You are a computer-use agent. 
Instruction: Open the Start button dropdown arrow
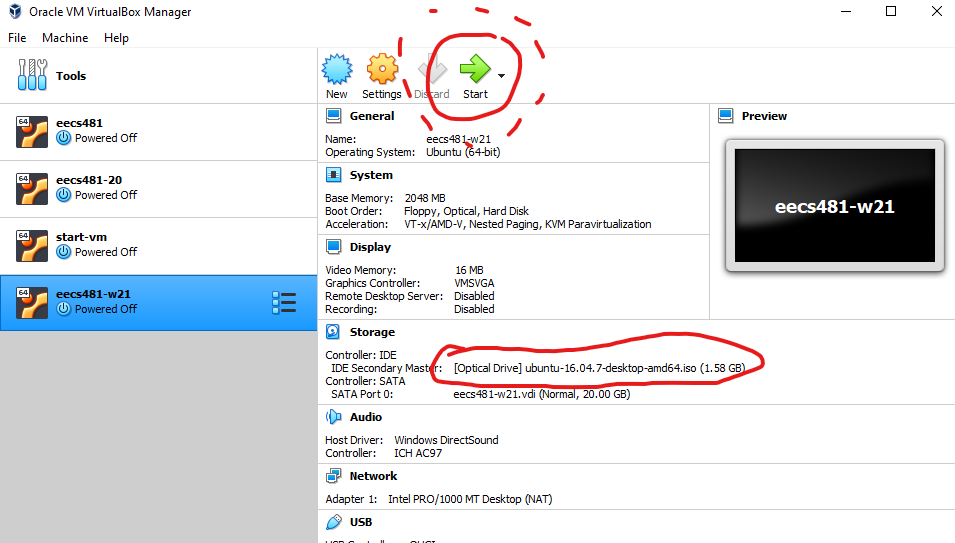point(501,76)
